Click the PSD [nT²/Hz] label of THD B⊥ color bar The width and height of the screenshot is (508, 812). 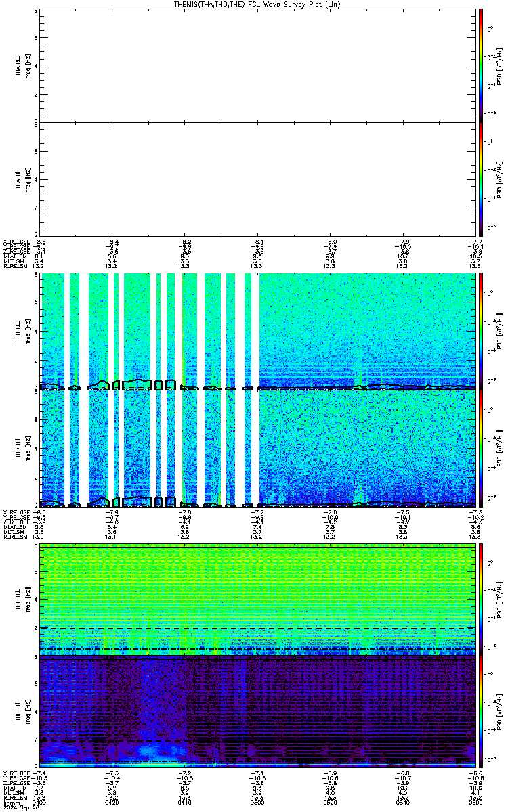500,331
